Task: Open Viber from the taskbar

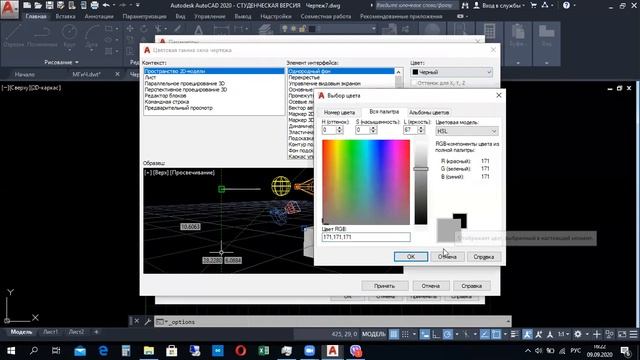Action: point(356,351)
